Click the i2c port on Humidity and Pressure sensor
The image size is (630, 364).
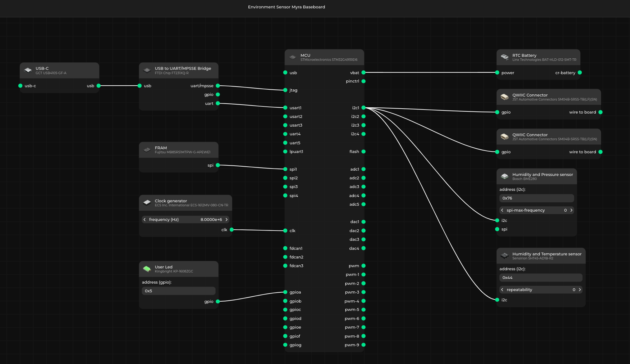[497, 220]
